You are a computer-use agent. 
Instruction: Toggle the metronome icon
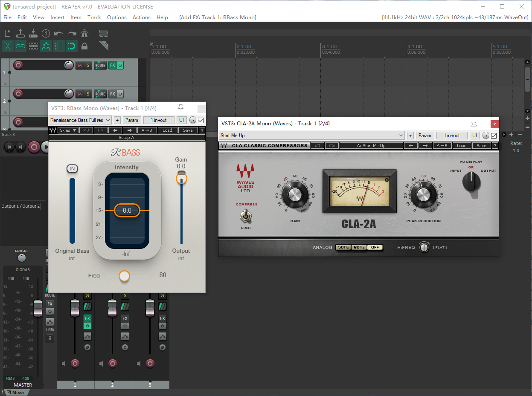[84, 33]
